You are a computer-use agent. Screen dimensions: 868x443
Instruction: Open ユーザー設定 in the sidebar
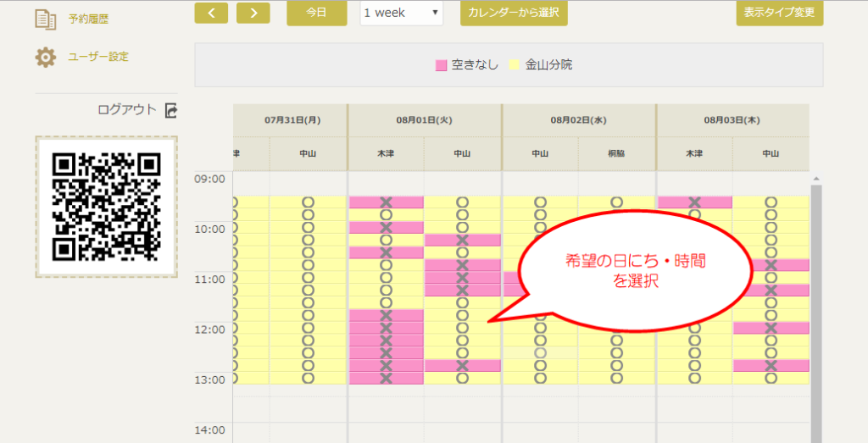[98, 57]
